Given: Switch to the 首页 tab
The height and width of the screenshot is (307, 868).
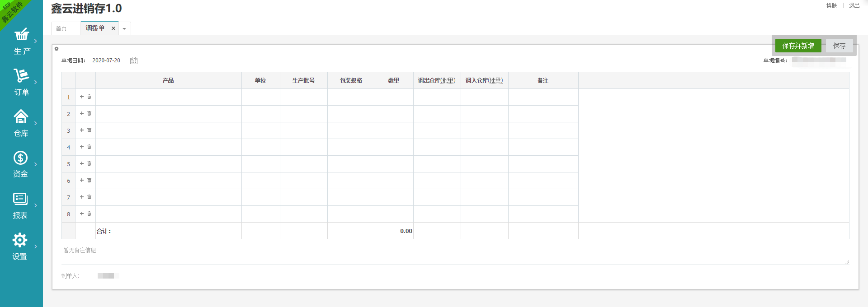Looking at the screenshot, I should coord(61,28).
